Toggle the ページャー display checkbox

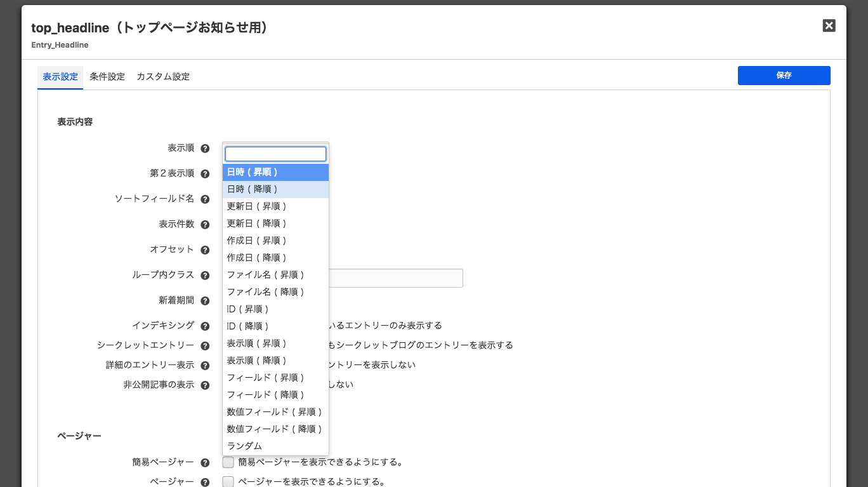point(228,482)
